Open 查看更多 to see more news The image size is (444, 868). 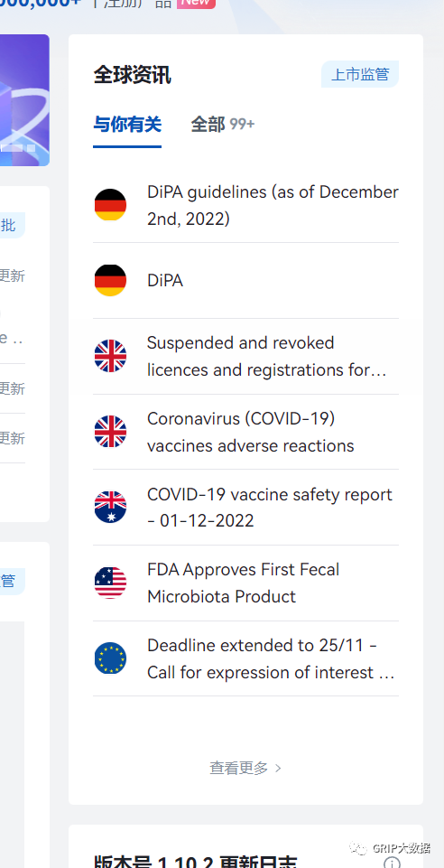pos(245,768)
